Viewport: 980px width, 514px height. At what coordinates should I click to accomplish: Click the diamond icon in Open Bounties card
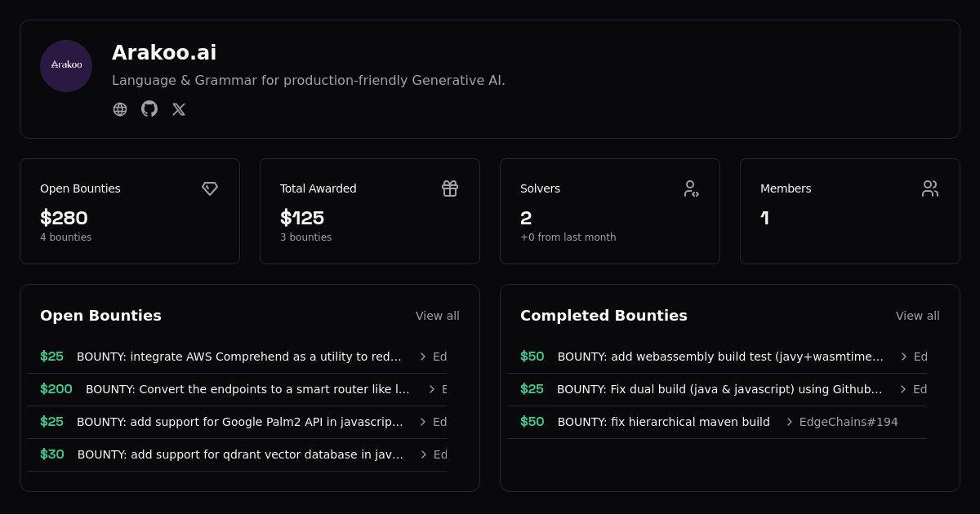pos(210,188)
